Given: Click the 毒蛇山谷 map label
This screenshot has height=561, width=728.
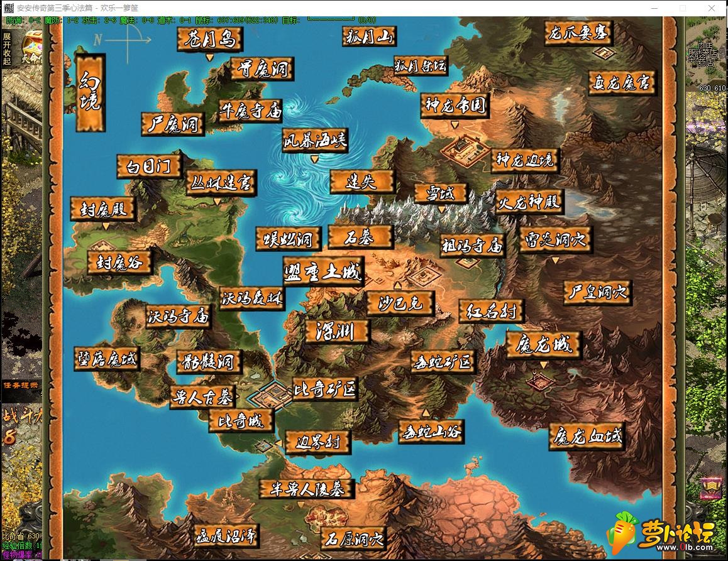Looking at the screenshot, I should coord(431,432).
